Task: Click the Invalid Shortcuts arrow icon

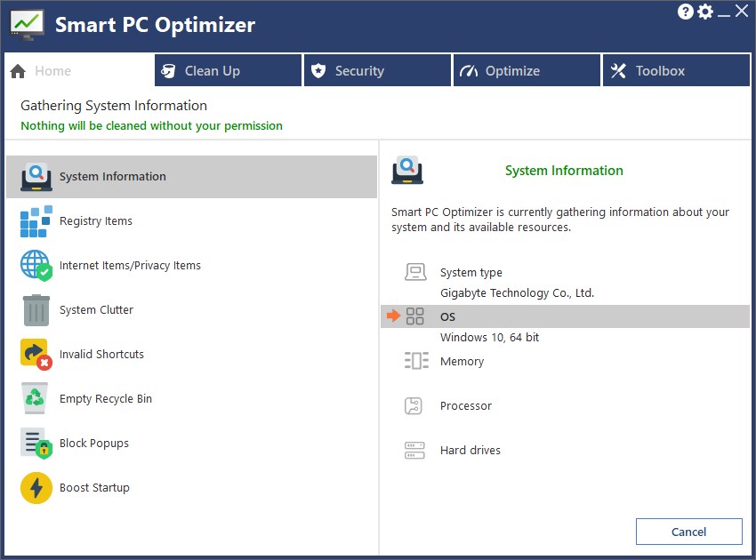Action: pyautogui.click(x=34, y=354)
